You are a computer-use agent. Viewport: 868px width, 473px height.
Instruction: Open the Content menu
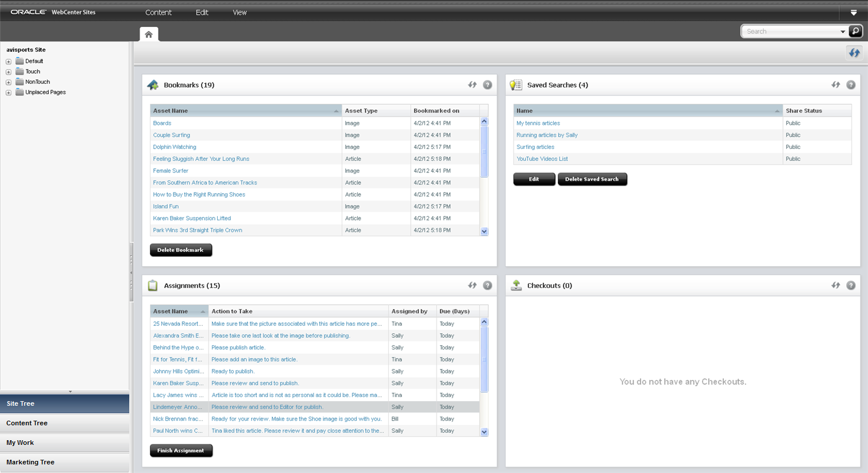tap(158, 12)
